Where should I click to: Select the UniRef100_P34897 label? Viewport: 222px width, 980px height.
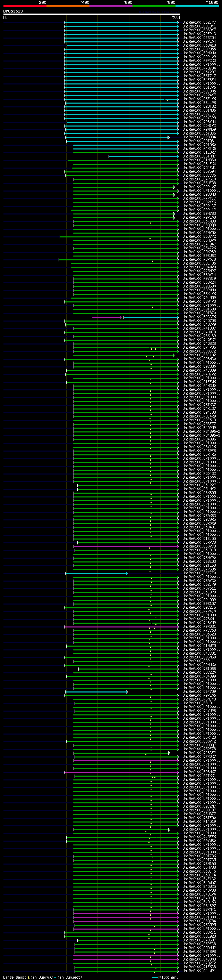tap(199, 906)
